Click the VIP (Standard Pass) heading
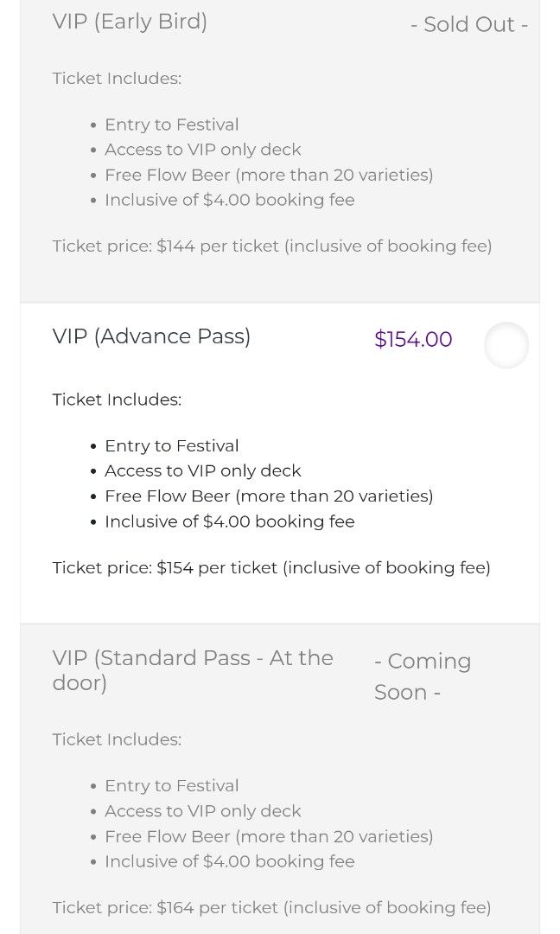Image resolution: width=560 pixels, height=934 pixels. (192, 670)
